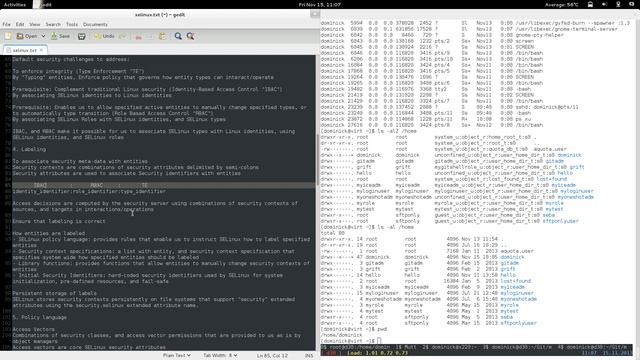The width and height of the screenshot is (640, 360).
Task: Click the Average 56°C temperature indicator
Action: tap(562, 4)
